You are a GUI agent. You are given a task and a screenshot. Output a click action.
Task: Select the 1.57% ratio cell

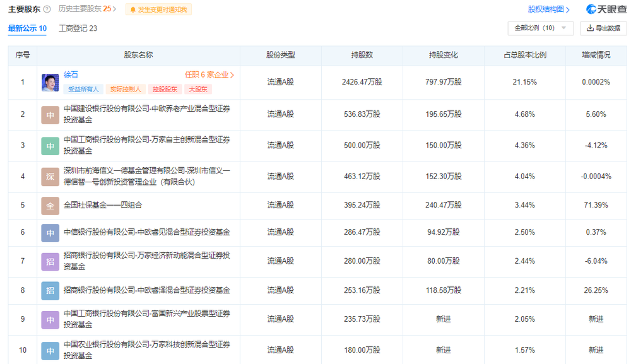(x=525, y=350)
